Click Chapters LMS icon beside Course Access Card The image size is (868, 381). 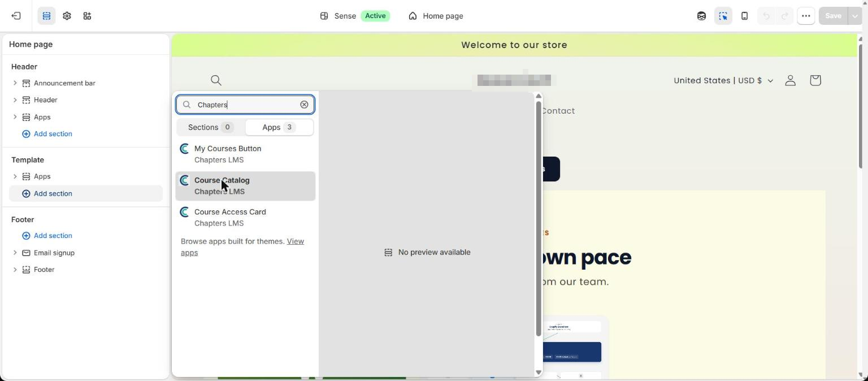[184, 212]
